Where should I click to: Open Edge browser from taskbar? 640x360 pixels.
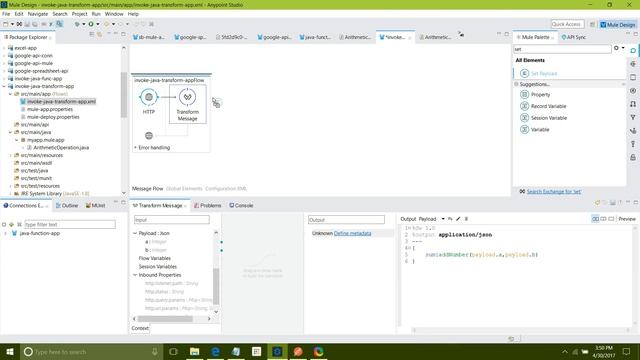215,351
